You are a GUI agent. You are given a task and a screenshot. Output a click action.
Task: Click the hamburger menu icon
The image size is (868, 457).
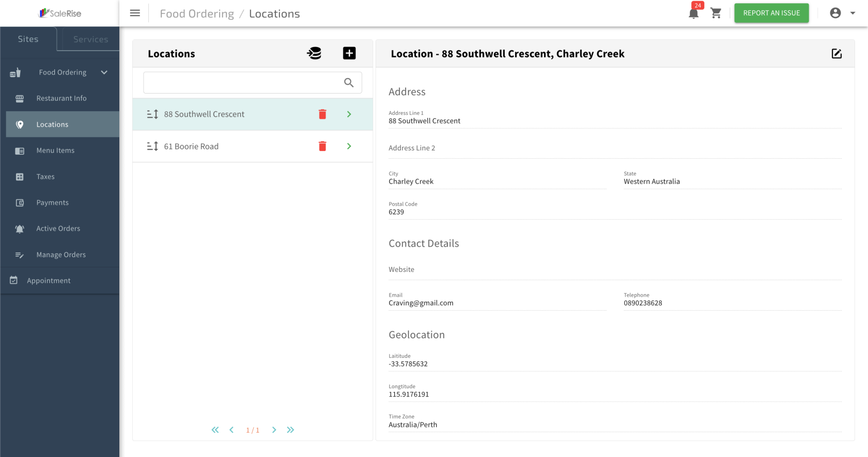[135, 13]
